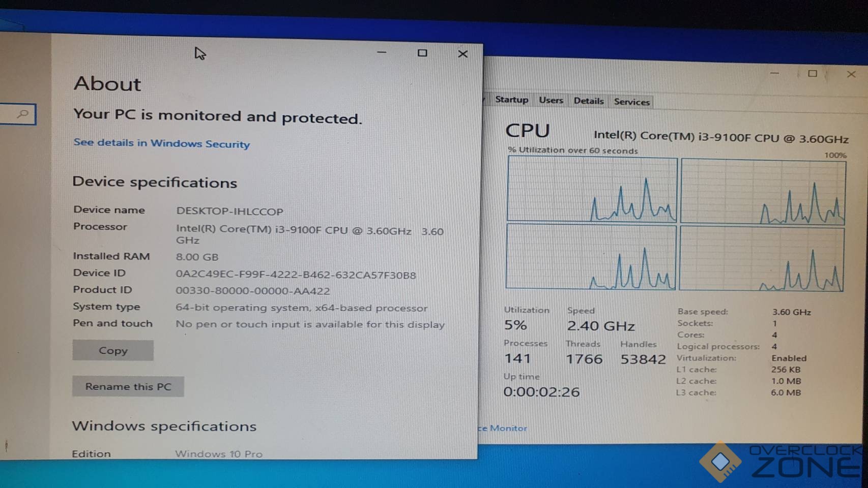Image resolution: width=868 pixels, height=488 pixels.
Task: Maximize the Task Manager window
Action: pos(813,74)
